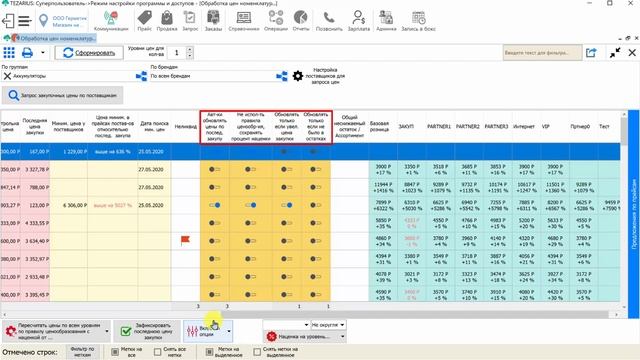Image resolution: width=640 pixels, height=360 pixels.
Task: Open the Продажа shopping bag icon
Action: (167, 21)
